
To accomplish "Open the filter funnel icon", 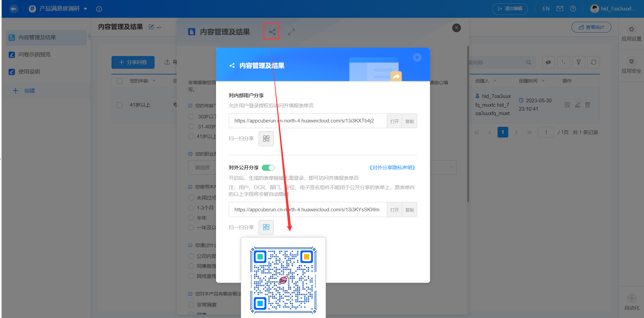I will tap(578, 62).
